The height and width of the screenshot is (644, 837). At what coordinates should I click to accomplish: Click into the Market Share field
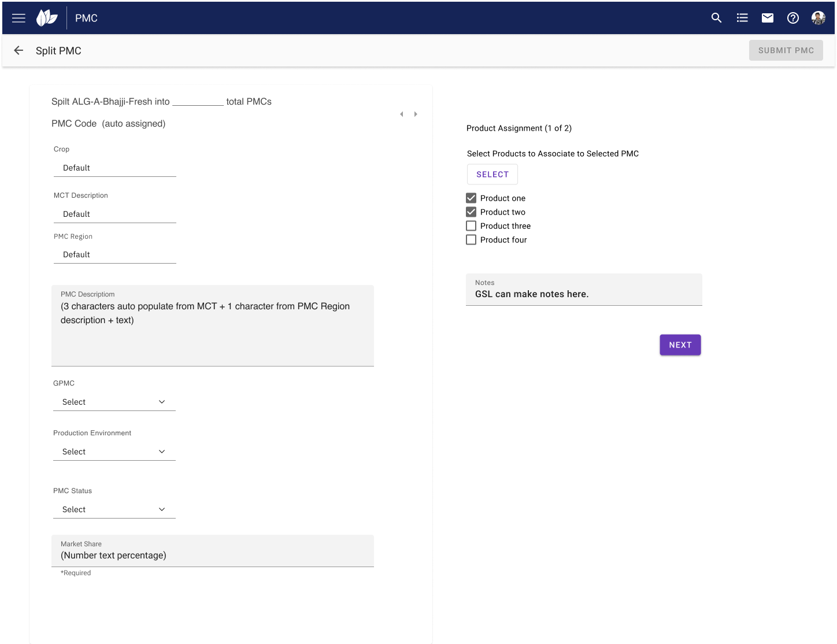[212, 555]
